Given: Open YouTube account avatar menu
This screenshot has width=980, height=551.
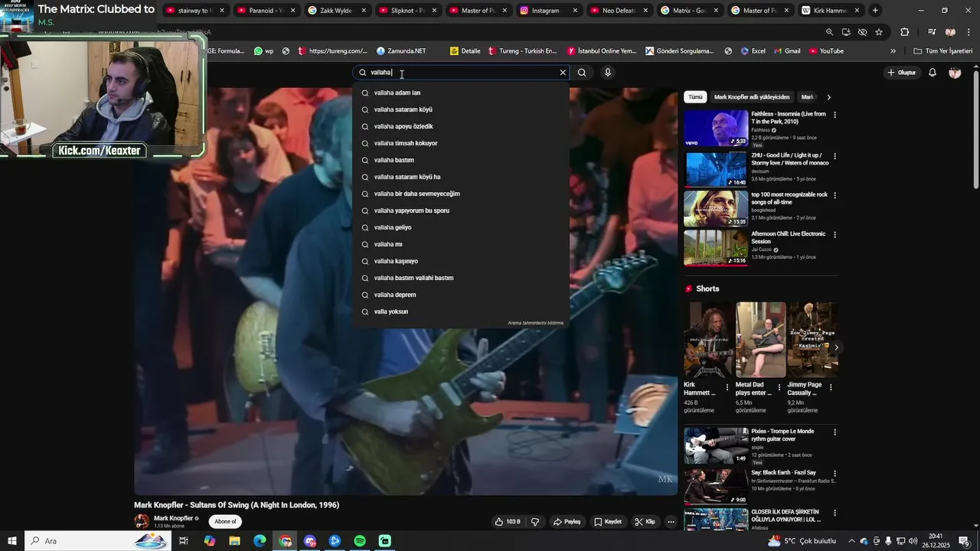Looking at the screenshot, I should [955, 73].
